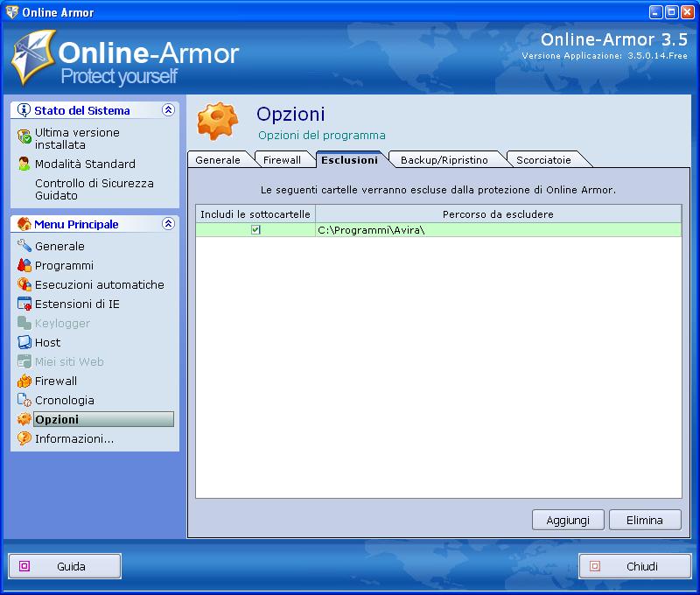
Task: Switch to the Generale tab
Action: [218, 160]
